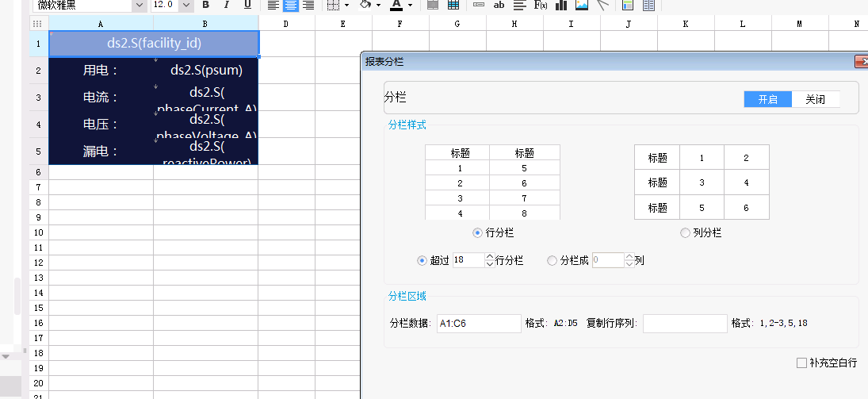
Task: Align text right
Action: 308,5
